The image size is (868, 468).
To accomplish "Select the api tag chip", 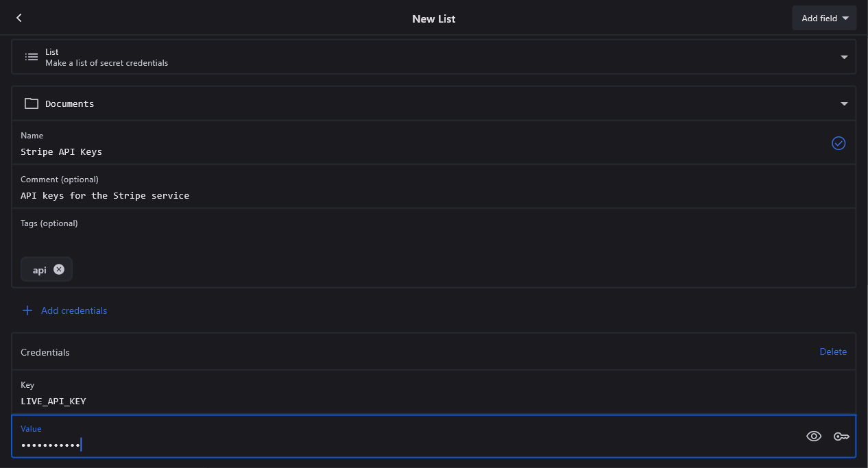I will (40, 270).
